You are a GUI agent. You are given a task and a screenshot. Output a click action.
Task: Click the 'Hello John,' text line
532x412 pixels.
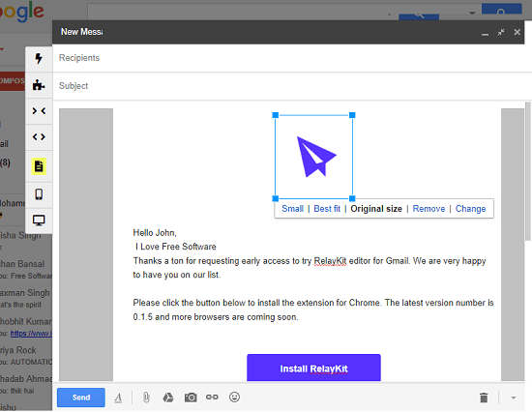click(155, 233)
